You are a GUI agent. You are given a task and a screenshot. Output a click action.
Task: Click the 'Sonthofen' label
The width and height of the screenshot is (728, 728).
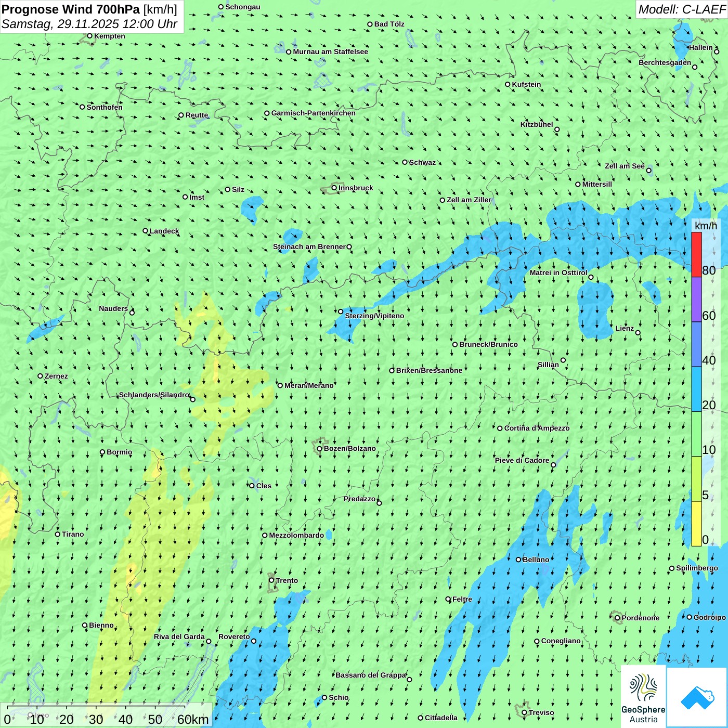coord(105,107)
